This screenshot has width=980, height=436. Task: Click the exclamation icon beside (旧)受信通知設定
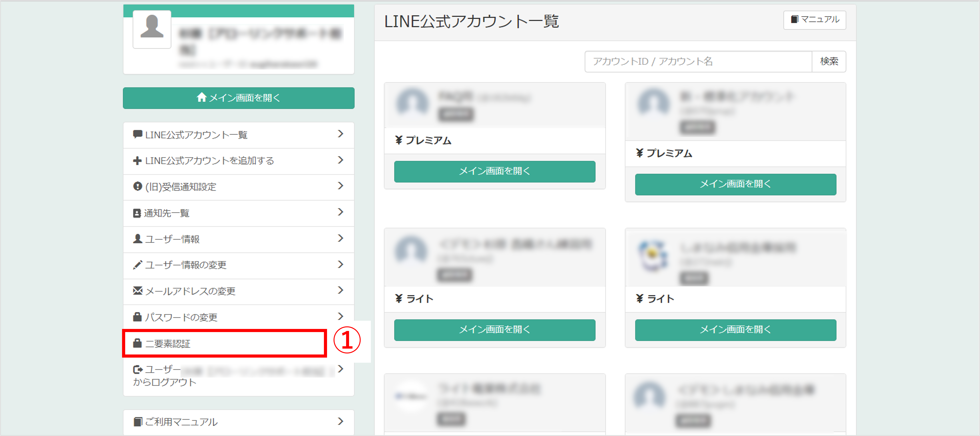tap(137, 186)
